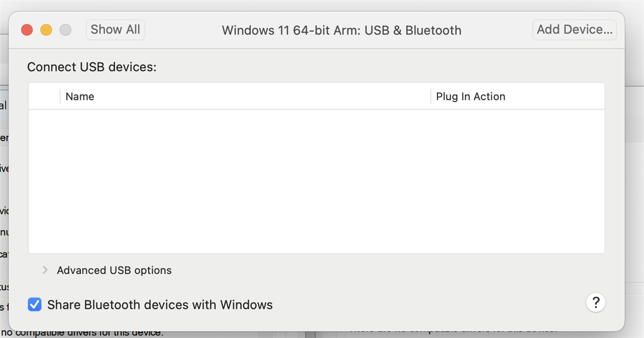Click the green zoom button
The image size is (644, 338).
(65, 30)
